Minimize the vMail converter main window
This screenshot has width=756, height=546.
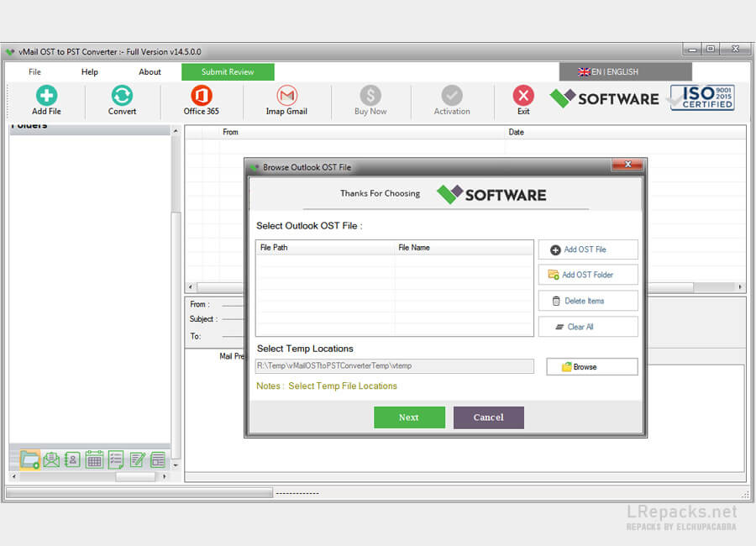coord(692,49)
